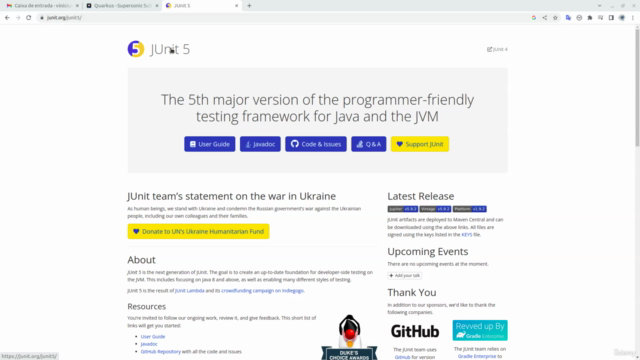The width and height of the screenshot is (640, 360).
Task: Open the JUnit 4 link
Action: (x=497, y=49)
